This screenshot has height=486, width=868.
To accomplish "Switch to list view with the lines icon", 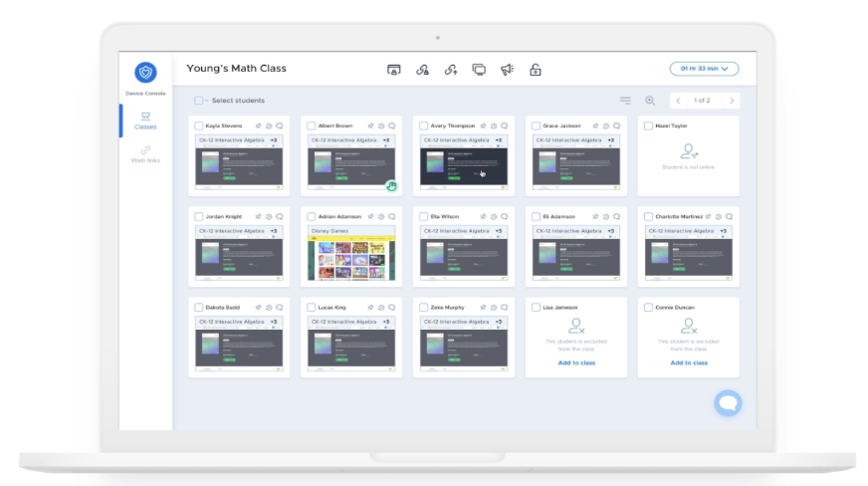I will [x=625, y=101].
